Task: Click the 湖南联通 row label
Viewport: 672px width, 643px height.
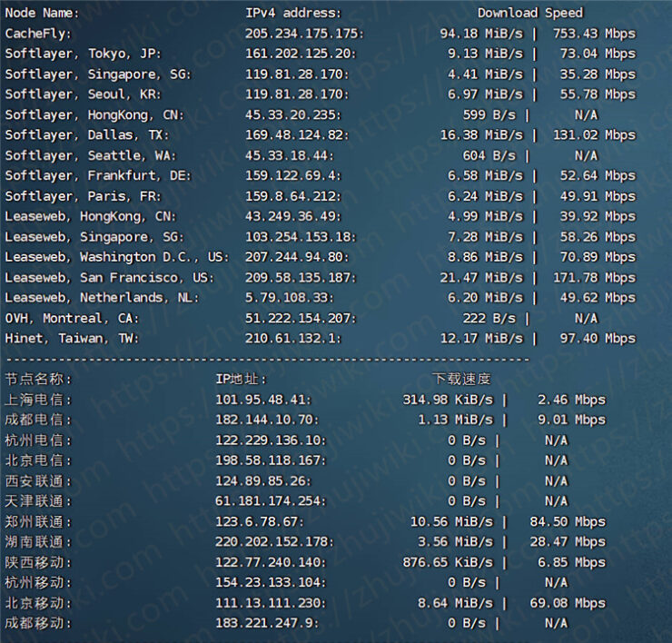Action: (x=38, y=542)
